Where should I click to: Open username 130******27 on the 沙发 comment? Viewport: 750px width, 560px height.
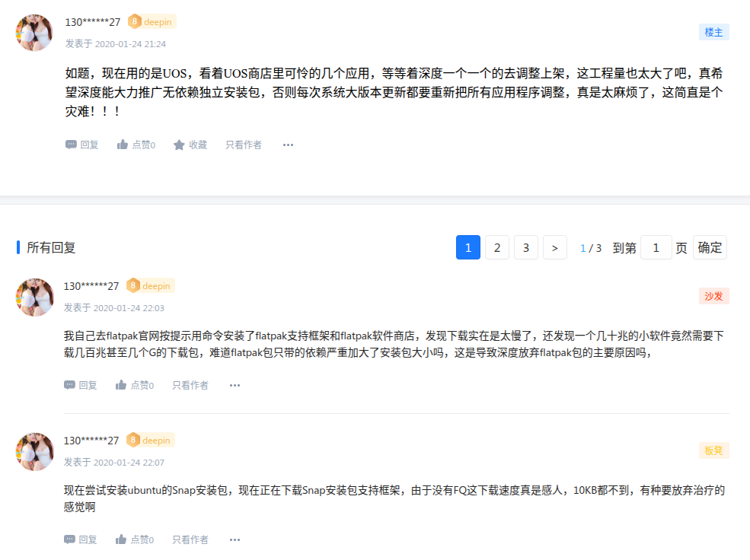91,286
